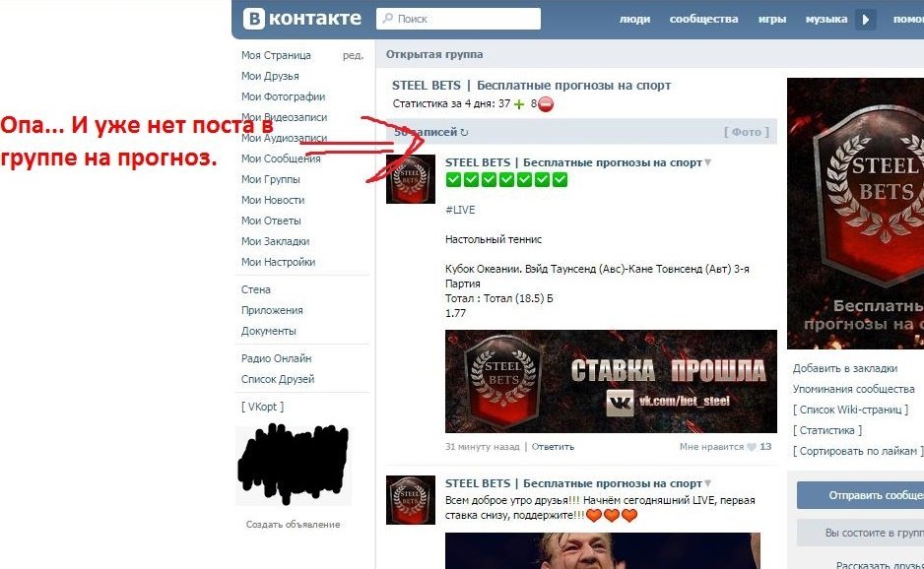This screenshot has height=569, width=924.
Task: Click the heart icon to like the first post
Action: coord(752,447)
